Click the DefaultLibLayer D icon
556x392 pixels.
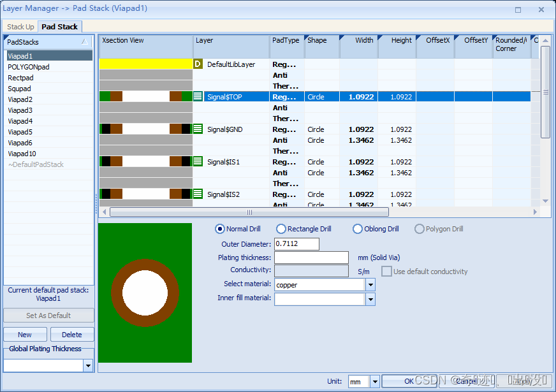[x=198, y=64]
